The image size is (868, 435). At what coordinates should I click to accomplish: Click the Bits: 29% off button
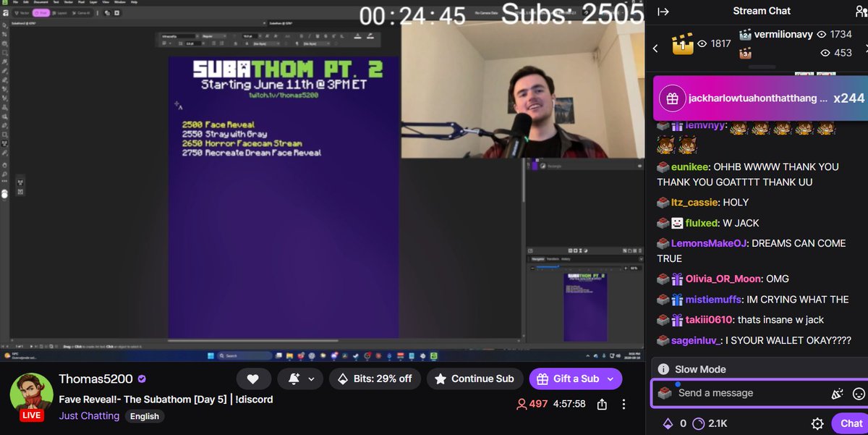375,379
